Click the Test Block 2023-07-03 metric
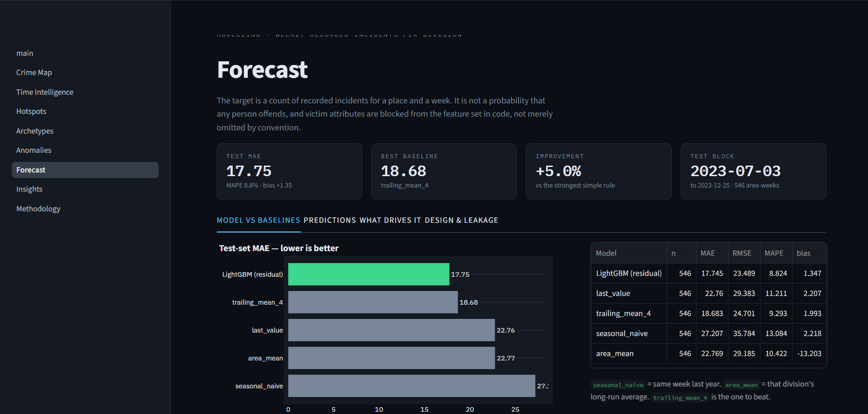Screen dimensions: 868x414 point(754,172)
